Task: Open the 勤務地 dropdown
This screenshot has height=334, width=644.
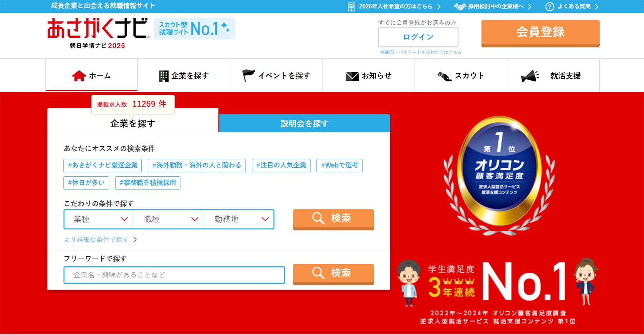Action: click(x=238, y=219)
